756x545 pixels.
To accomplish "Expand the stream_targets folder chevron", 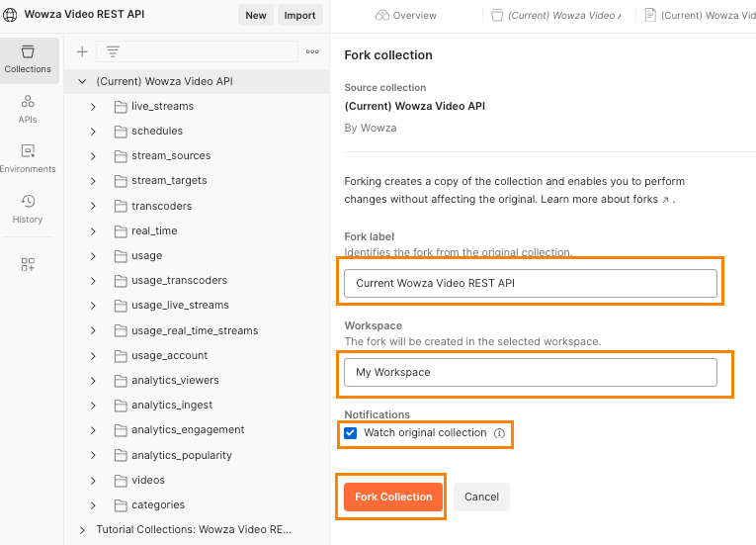I will (x=93, y=181).
